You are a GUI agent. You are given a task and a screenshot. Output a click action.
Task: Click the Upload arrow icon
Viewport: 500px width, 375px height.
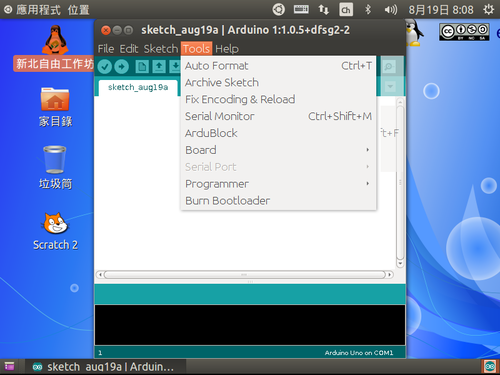pos(122,67)
